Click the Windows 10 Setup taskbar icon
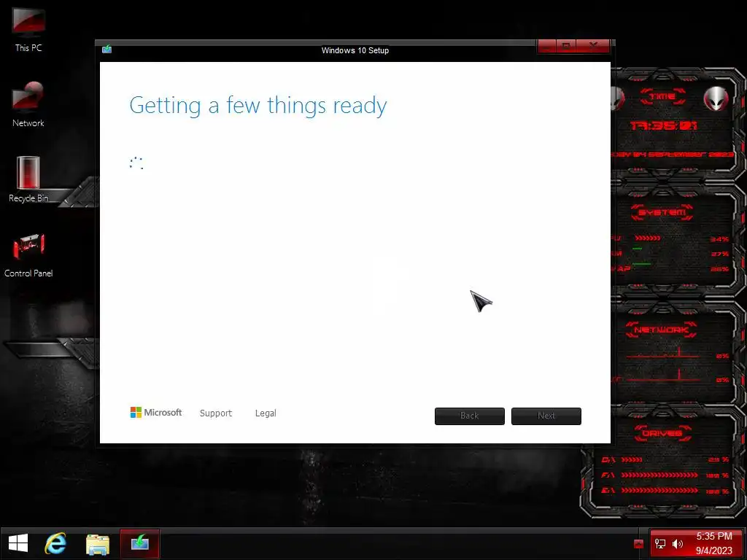The height and width of the screenshot is (560, 747). click(x=139, y=543)
